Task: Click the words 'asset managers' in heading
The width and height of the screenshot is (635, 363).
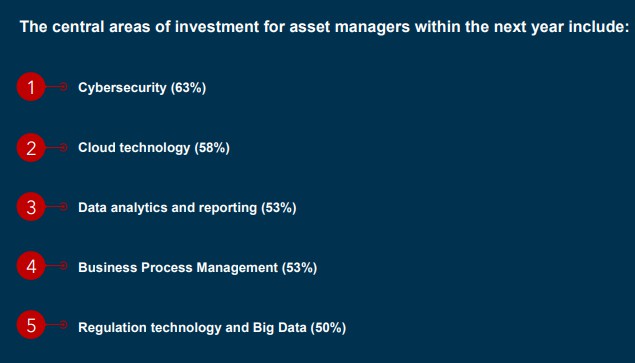Action: [349, 27]
